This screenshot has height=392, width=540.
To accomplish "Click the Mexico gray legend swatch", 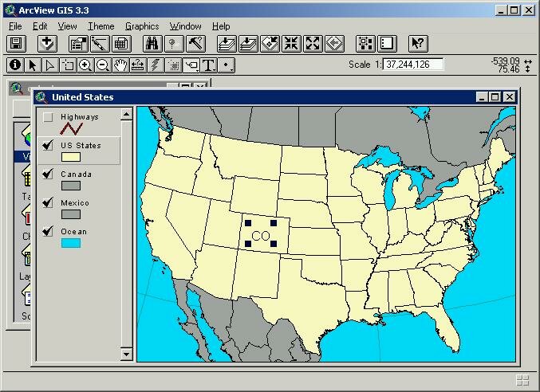I will 71,214.
